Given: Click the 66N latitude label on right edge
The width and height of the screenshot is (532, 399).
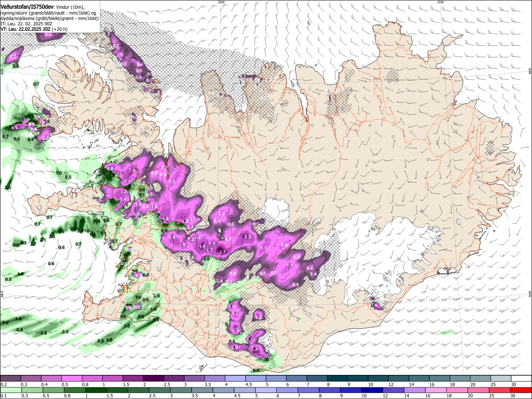Looking at the screenshot, I should coord(530,72).
